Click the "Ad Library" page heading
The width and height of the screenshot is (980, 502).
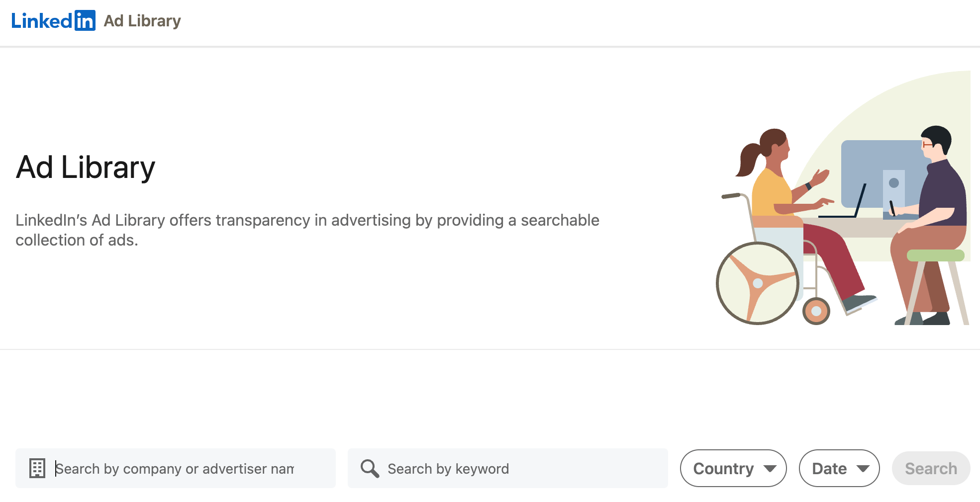(85, 167)
